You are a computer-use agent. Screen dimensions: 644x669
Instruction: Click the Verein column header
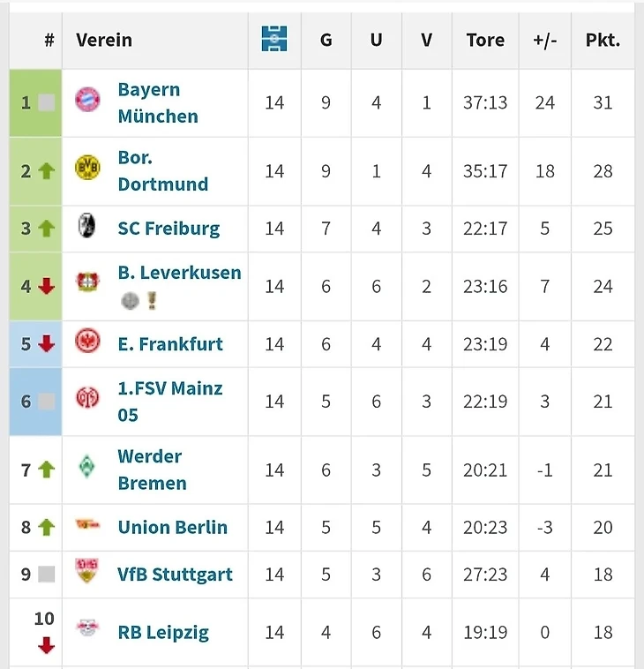104,40
